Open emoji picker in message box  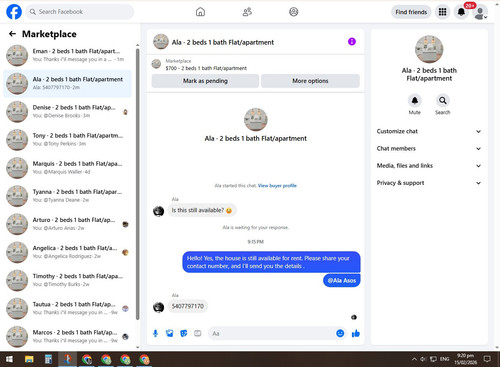[340, 333]
